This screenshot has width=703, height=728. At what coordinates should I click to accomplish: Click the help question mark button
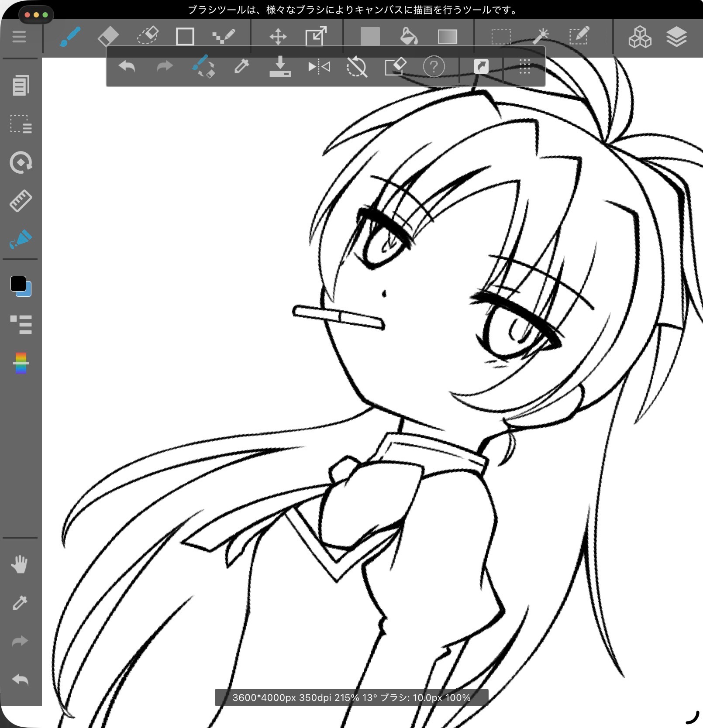pos(434,67)
